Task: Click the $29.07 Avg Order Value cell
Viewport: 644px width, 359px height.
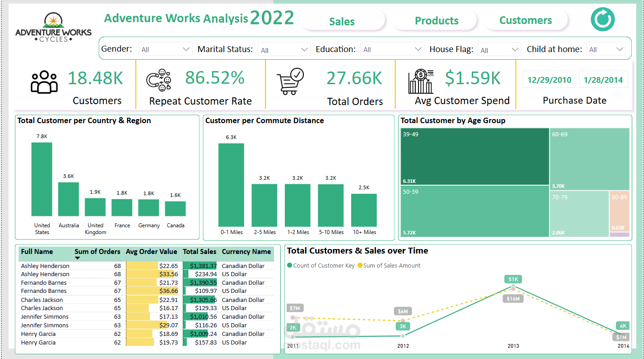Action: (x=152, y=325)
